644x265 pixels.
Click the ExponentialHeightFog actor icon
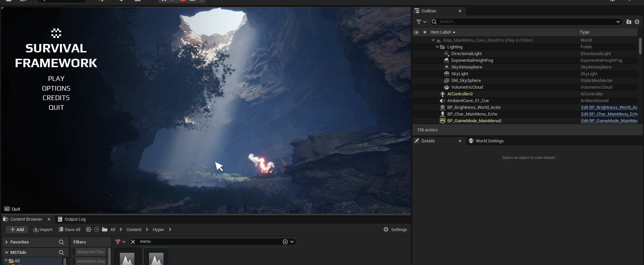(446, 60)
